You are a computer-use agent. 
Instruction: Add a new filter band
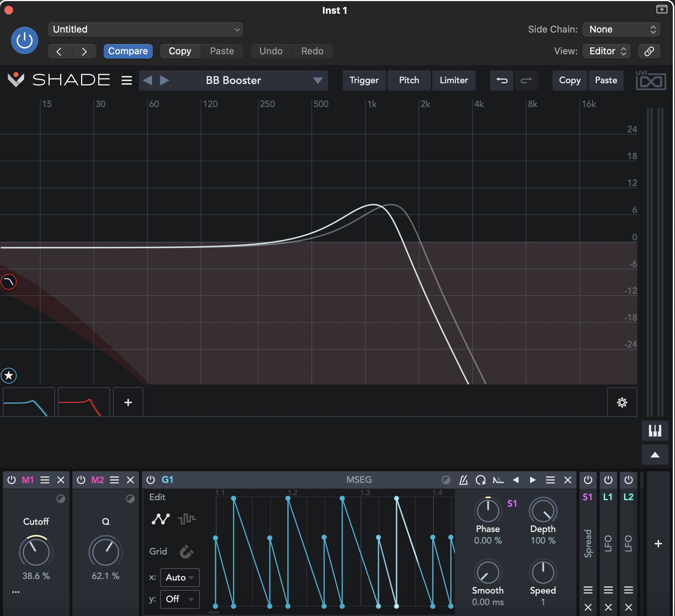point(128,402)
